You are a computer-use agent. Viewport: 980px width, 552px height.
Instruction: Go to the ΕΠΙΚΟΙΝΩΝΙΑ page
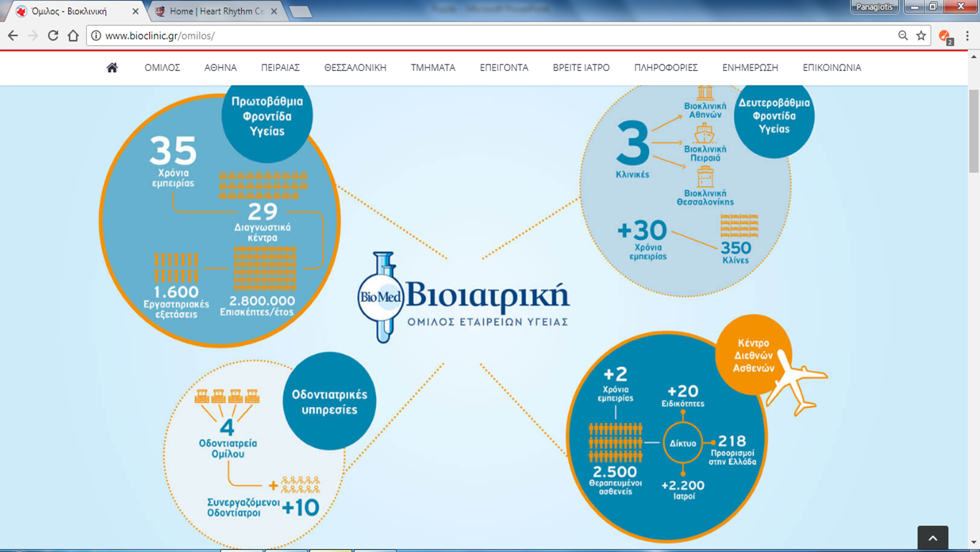(831, 67)
